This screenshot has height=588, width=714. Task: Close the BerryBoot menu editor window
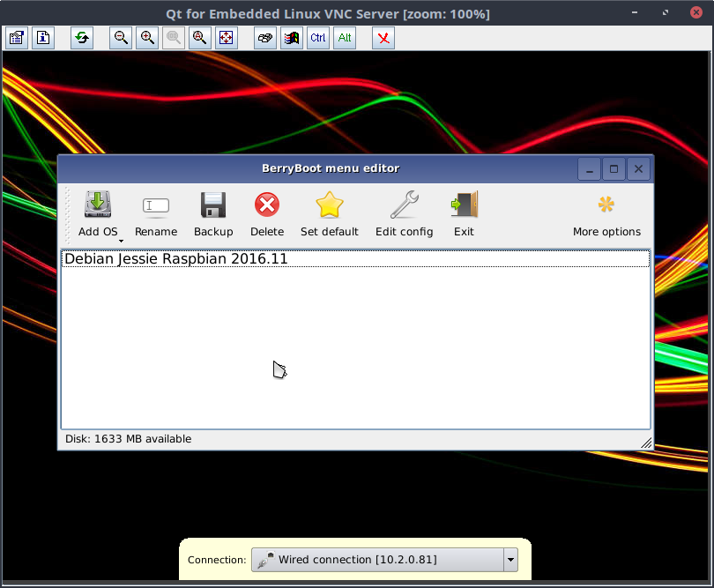[x=638, y=169]
